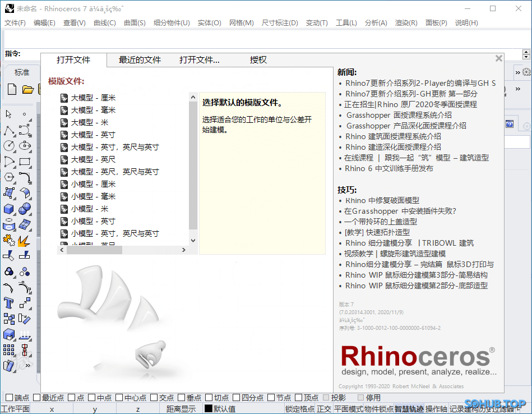This screenshot has width=532, height=414.
Task: Open tip link Rhino 中修复破面模型
Action: (x=382, y=200)
